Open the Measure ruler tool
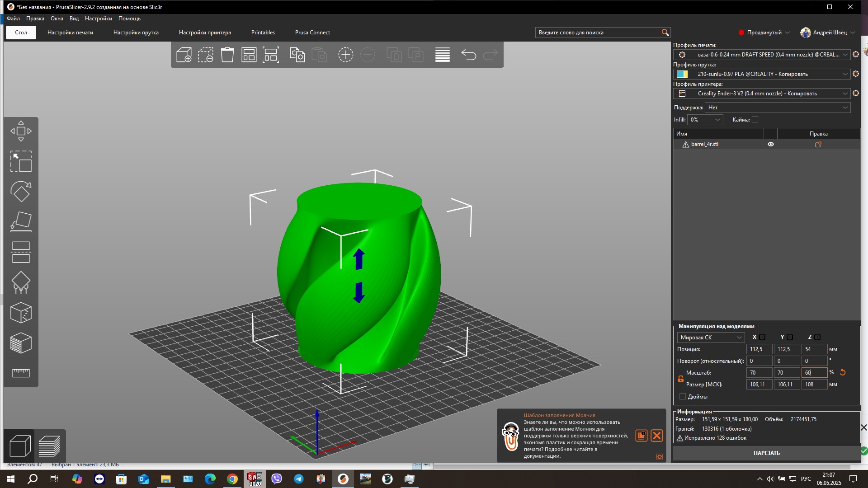 point(21,373)
